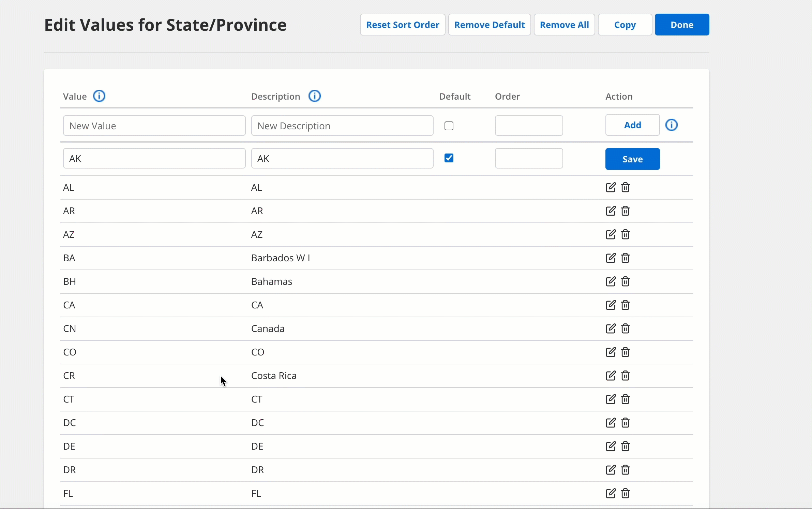Delete the AZ row
This screenshot has width=812, height=509.
[625, 234]
